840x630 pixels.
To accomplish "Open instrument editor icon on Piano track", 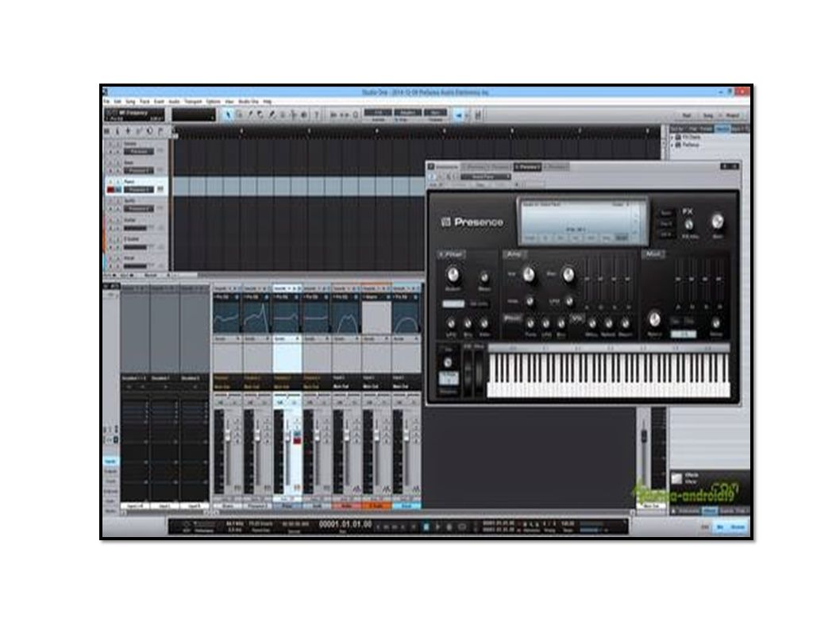I will (160, 189).
